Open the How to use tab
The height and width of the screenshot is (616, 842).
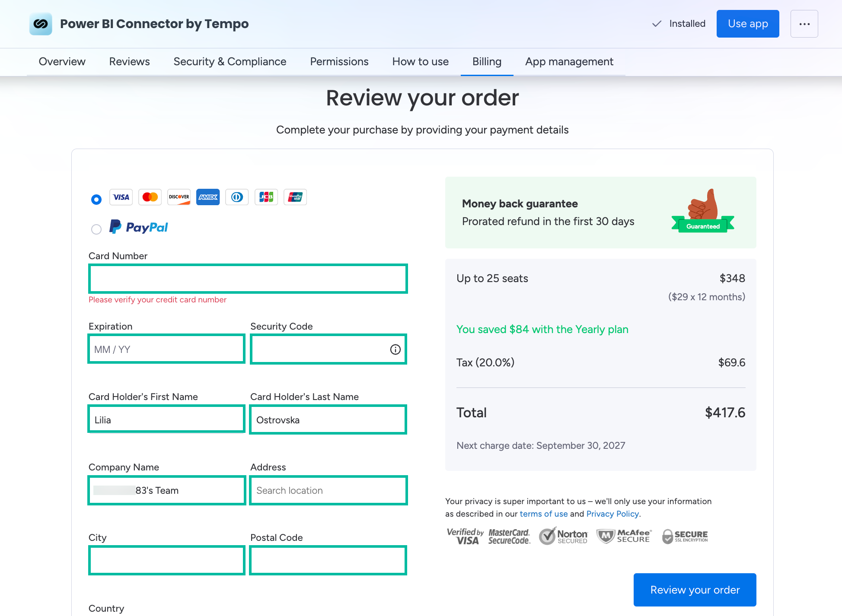(x=421, y=62)
